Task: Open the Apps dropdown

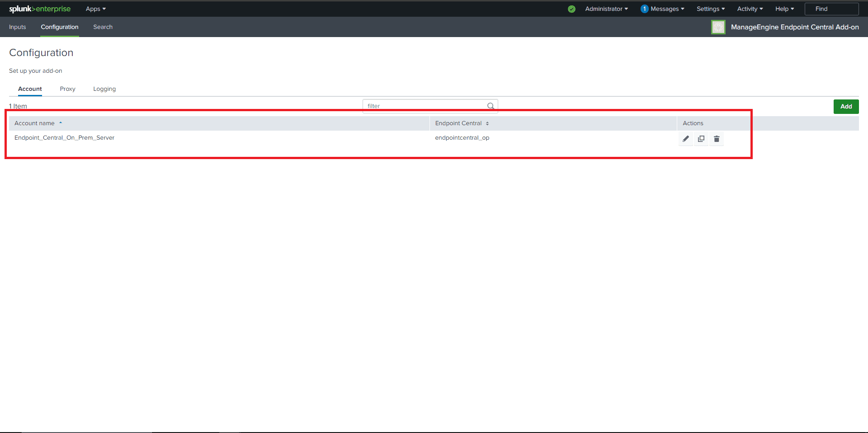Action: 95,9
